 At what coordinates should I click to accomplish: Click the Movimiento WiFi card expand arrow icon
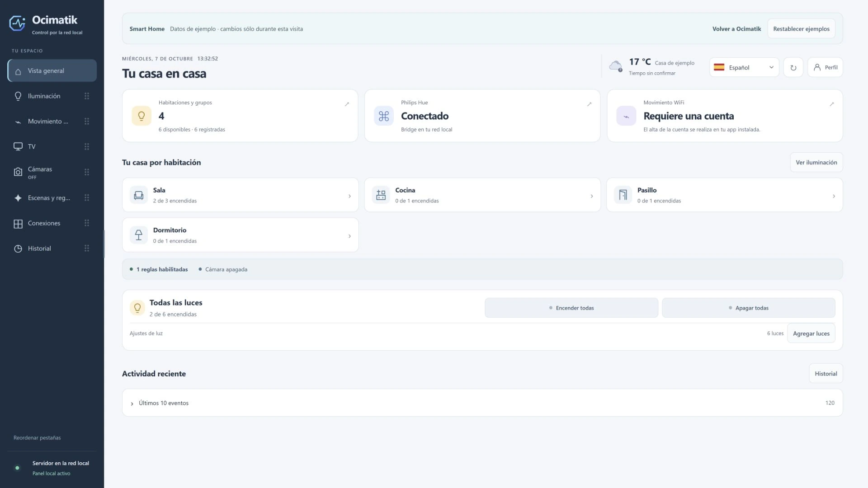(831, 104)
